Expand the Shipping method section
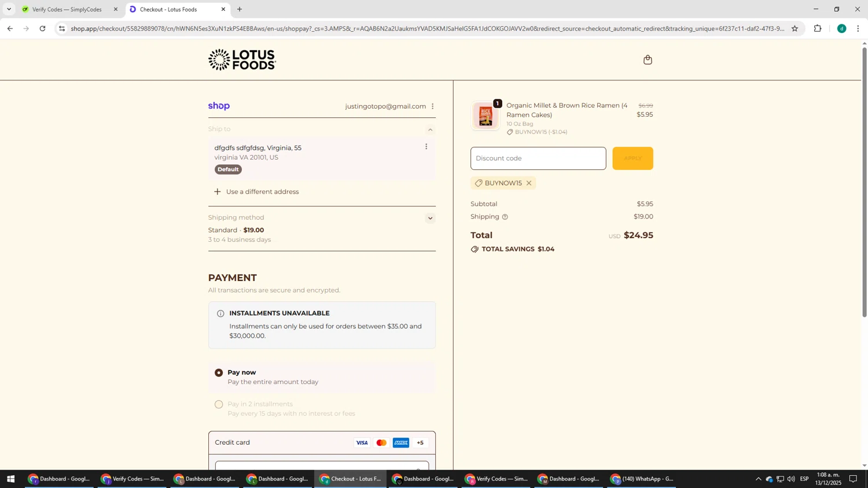868x488 pixels. coord(430,218)
